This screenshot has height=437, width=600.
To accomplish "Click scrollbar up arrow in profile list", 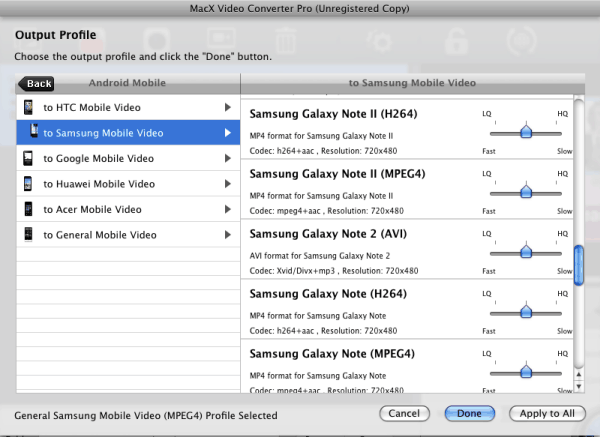I will 579,375.
